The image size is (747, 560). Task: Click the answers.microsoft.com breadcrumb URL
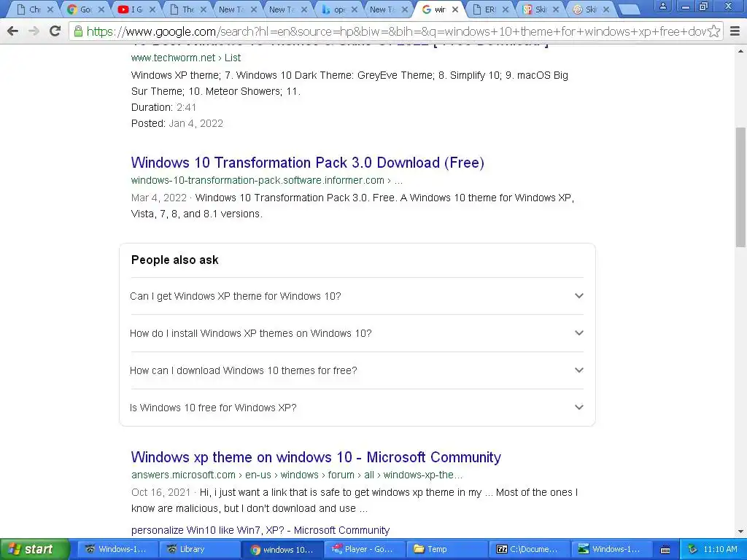(296, 475)
